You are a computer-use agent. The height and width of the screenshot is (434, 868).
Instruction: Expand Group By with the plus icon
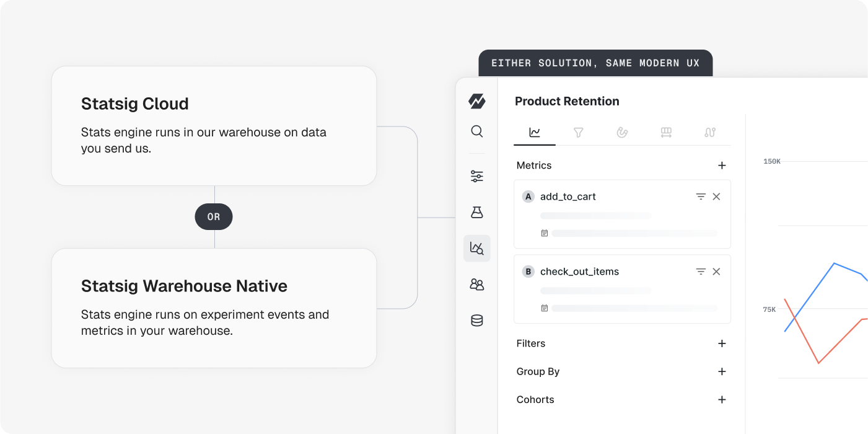pyautogui.click(x=722, y=371)
